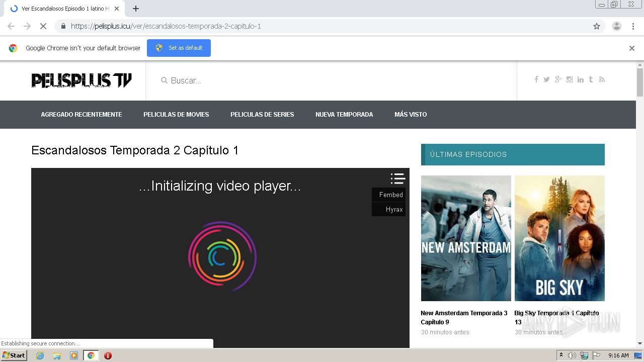Viewport: 644px width, 362px height.
Task: Click the Start button
Action: (x=14, y=355)
